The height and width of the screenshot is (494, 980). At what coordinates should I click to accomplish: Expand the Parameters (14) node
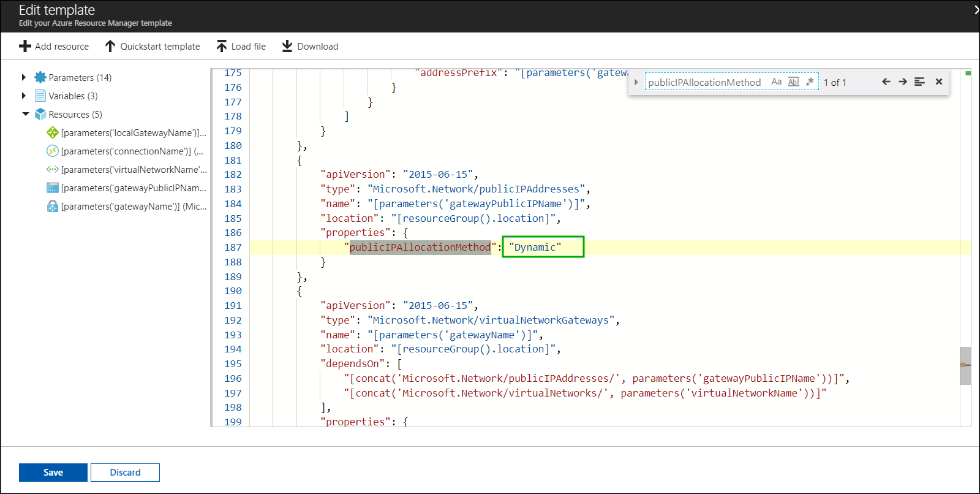23,77
